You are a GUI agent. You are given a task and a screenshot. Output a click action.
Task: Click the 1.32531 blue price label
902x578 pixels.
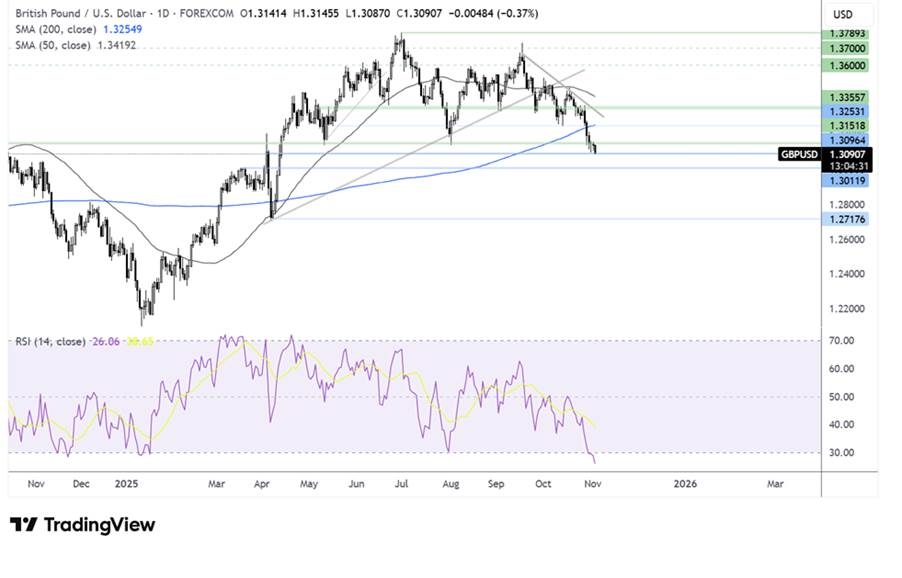(846, 110)
